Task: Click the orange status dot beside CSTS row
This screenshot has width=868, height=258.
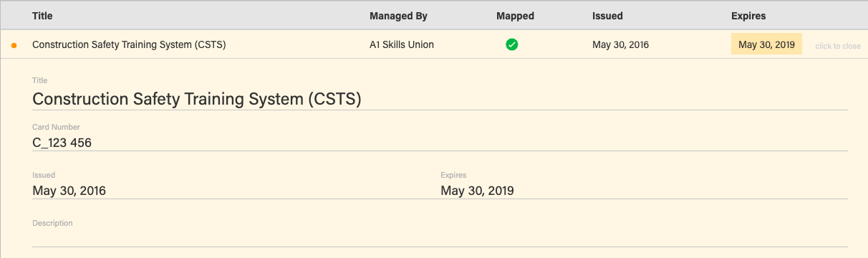Action: pyautogui.click(x=14, y=45)
